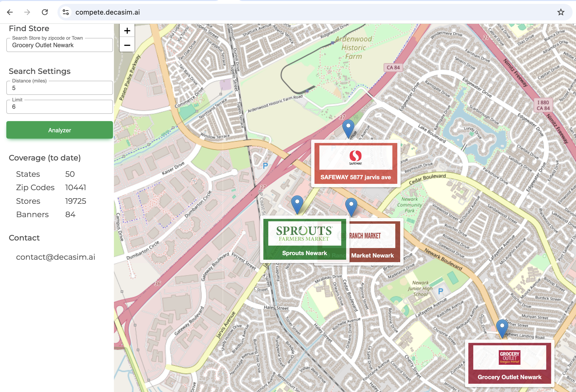The height and width of the screenshot is (392, 576).
Task: Focus the Search Store by zipcode field
Action: tap(59, 45)
